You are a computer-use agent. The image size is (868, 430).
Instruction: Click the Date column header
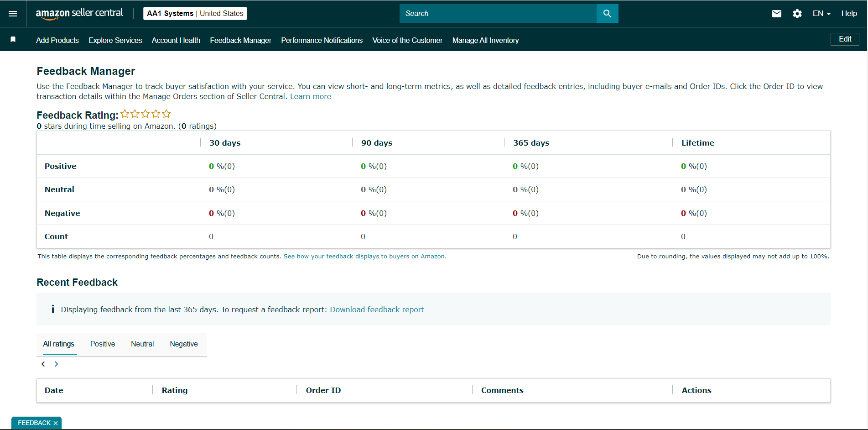point(54,390)
